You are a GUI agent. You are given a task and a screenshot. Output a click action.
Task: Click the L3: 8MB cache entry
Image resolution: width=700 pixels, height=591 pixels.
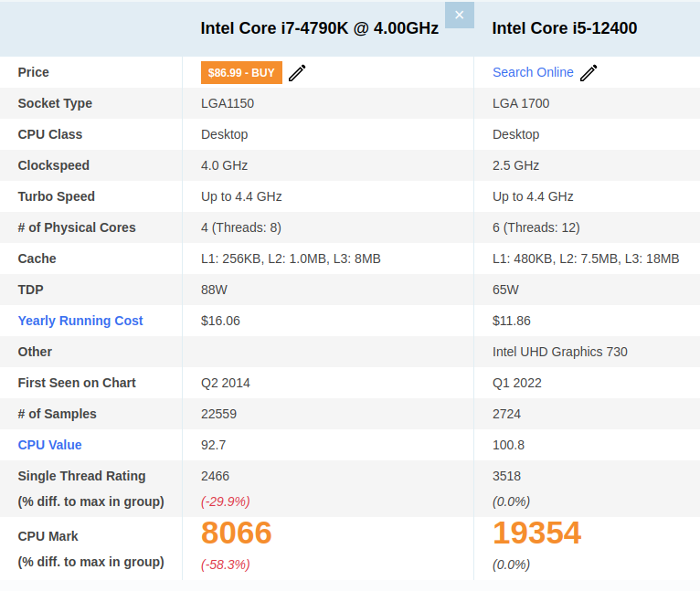(357, 259)
